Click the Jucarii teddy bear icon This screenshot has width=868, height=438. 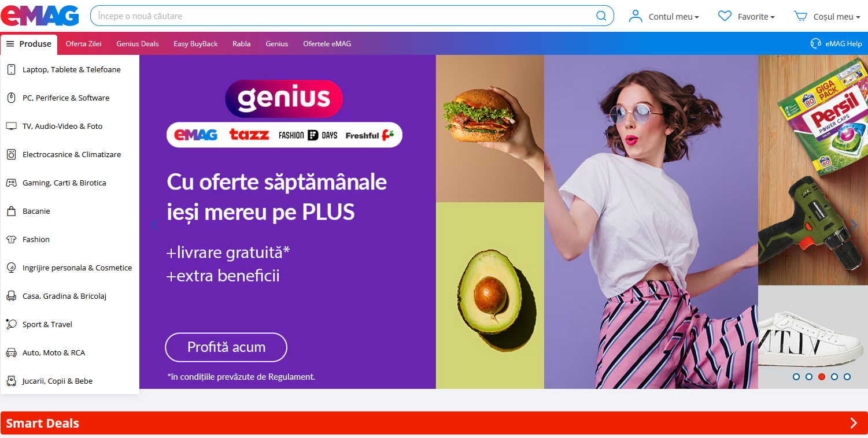pyautogui.click(x=11, y=381)
